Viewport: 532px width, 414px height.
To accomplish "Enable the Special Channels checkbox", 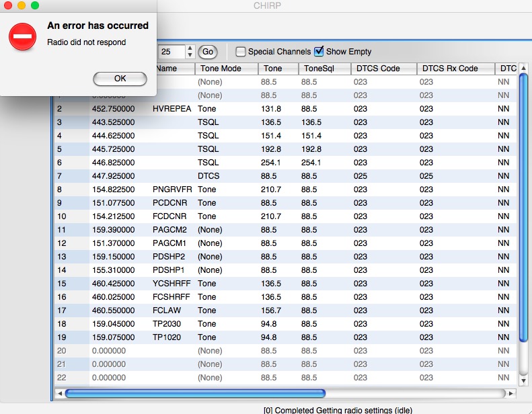I will [241, 52].
